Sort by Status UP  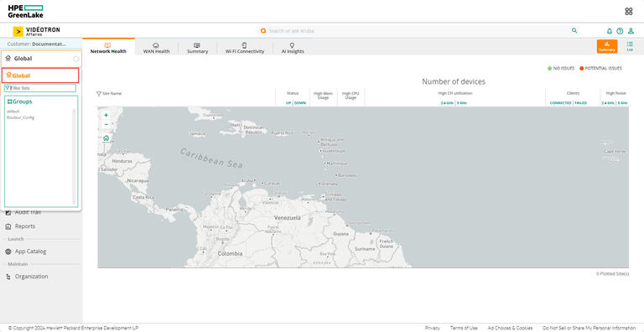point(288,103)
